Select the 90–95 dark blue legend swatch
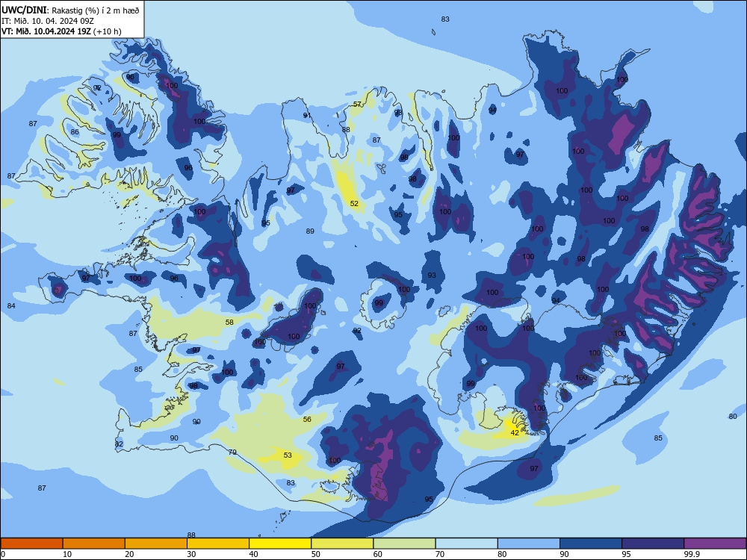 pyautogui.click(x=591, y=544)
